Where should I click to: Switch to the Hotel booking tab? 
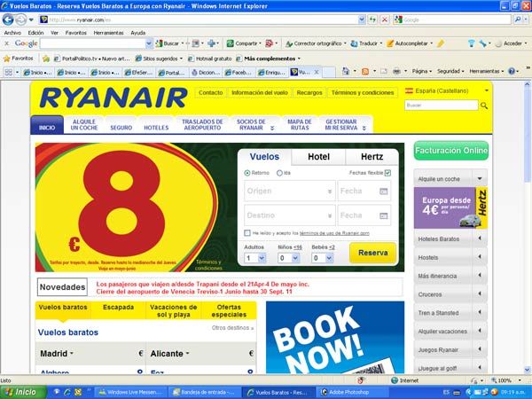point(318,157)
